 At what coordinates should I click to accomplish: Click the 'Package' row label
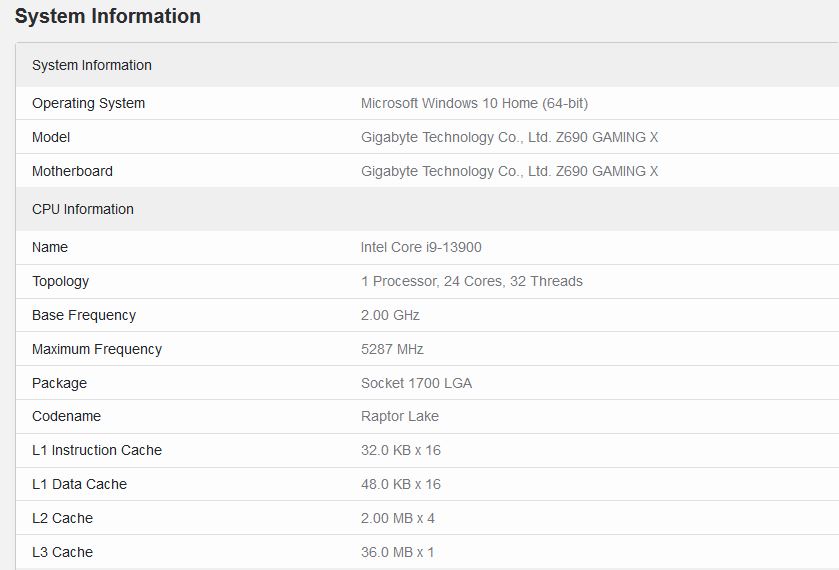[59, 383]
